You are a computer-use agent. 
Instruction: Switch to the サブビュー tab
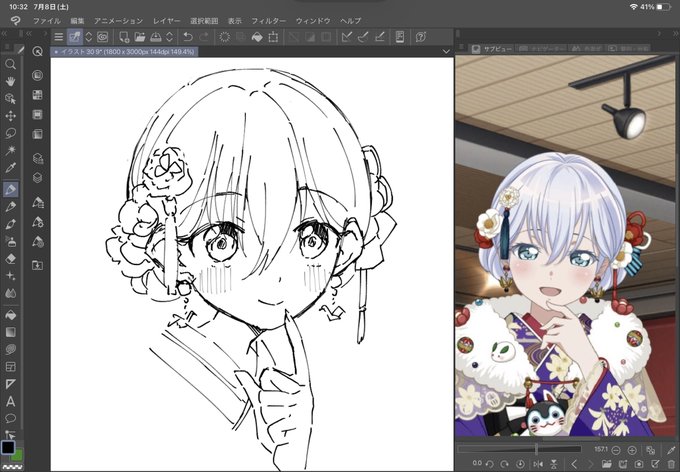pos(492,49)
